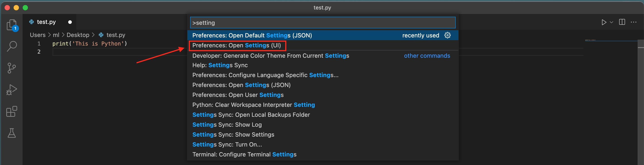This screenshot has width=644, height=165.
Task: Open the Search view icon
Action: click(x=12, y=46)
